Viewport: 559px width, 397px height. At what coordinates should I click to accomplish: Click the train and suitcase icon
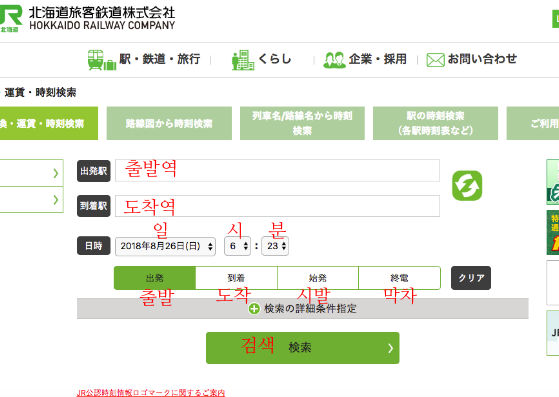point(102,60)
